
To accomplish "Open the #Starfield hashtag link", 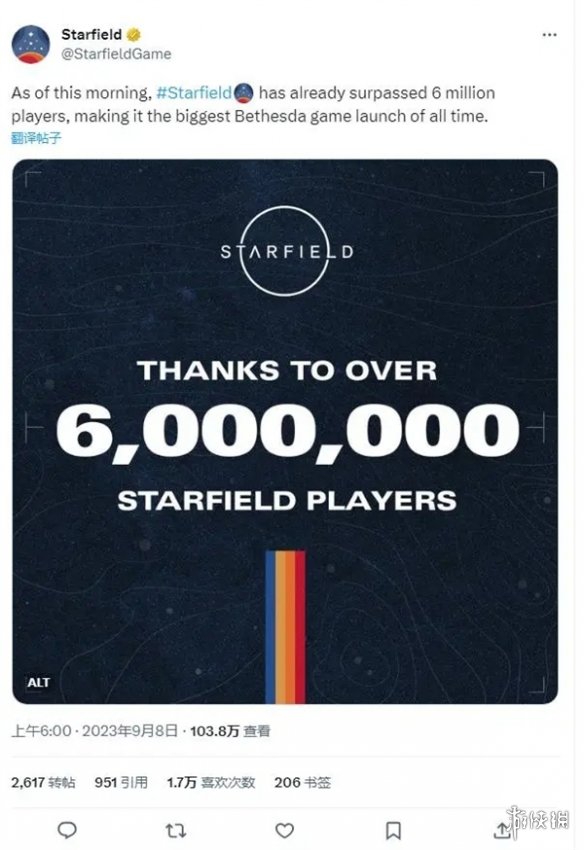I will click(194, 93).
